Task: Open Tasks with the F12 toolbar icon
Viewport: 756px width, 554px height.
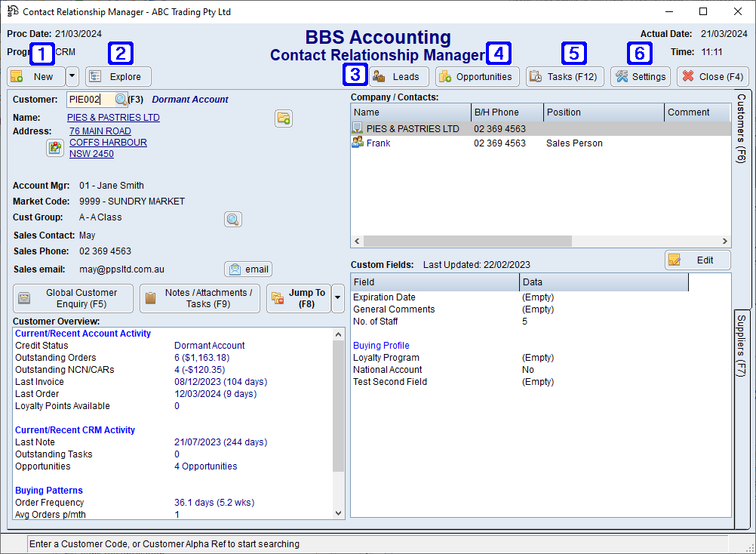Action: point(564,76)
